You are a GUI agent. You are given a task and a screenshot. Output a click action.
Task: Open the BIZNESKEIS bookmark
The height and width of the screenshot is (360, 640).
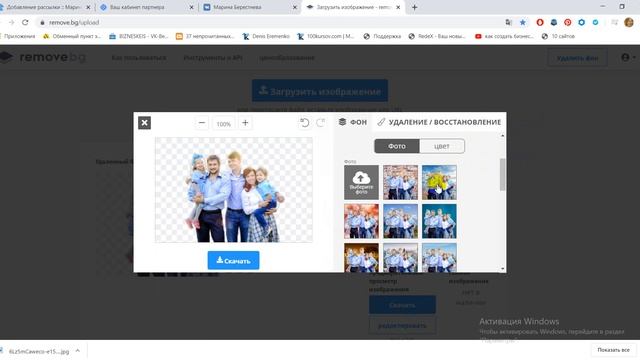[x=139, y=36]
